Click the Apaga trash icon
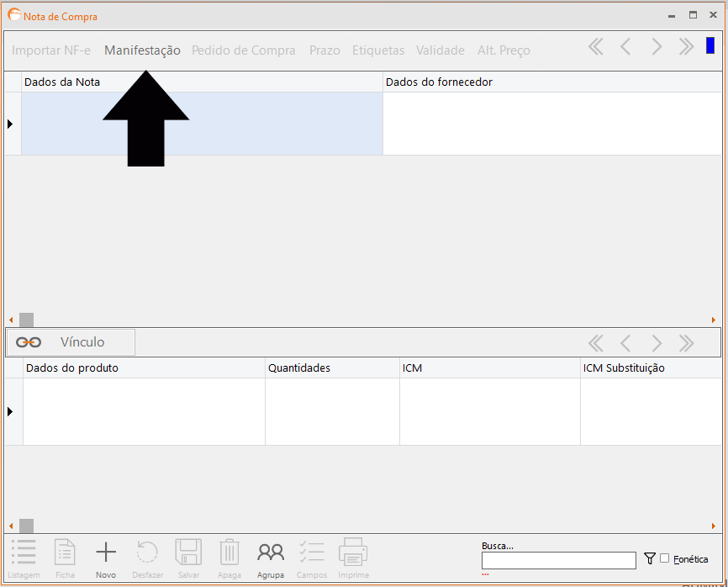This screenshot has height=587, width=728. click(229, 553)
